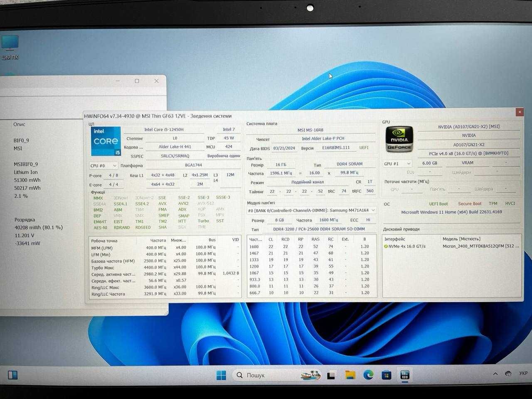Maximize the background battery info window
Viewport: 532px width, 399px height.
click(x=137, y=81)
